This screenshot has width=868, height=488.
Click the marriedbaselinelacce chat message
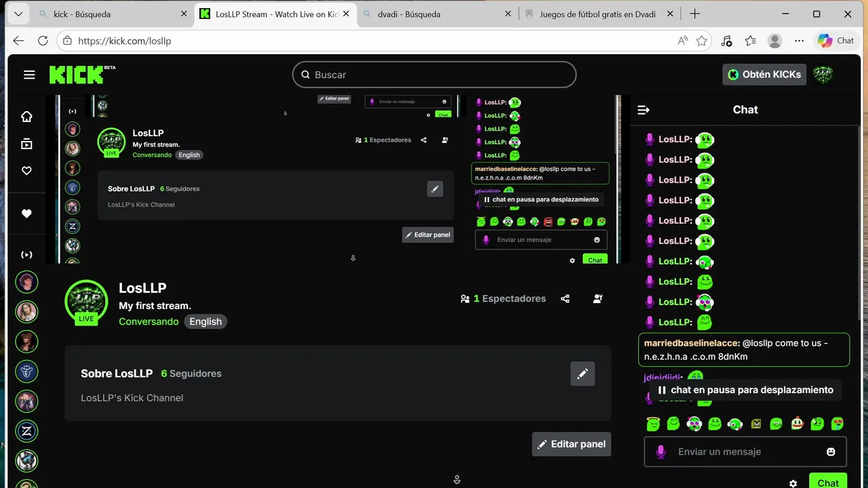click(744, 350)
